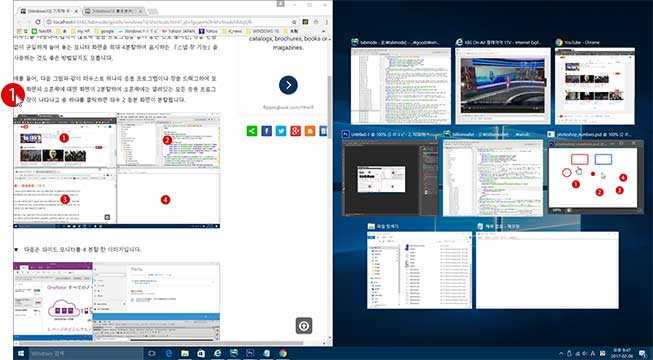Click the IME language indicator A
Image resolution: width=653 pixels, height=360 pixels.
point(593,353)
